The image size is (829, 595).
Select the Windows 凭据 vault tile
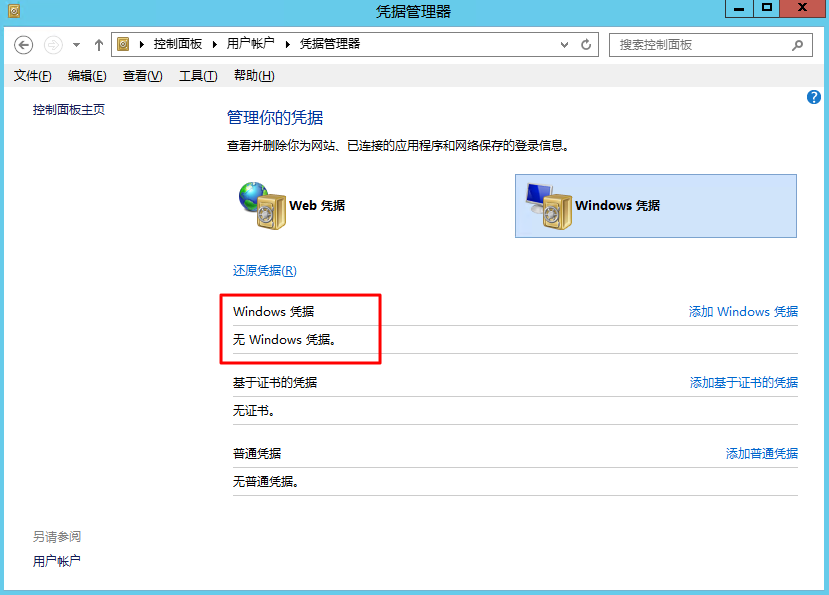656,206
